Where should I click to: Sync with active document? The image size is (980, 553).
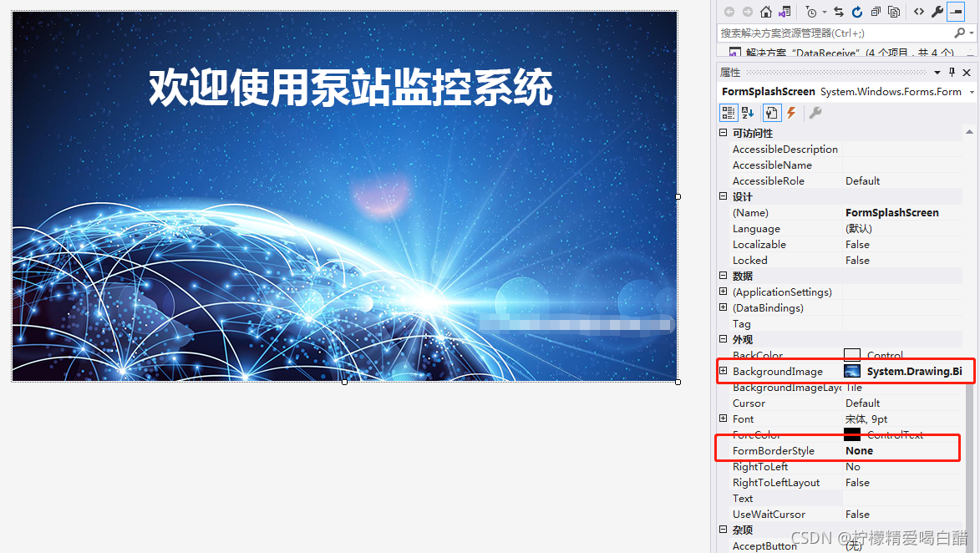pyautogui.click(x=839, y=12)
